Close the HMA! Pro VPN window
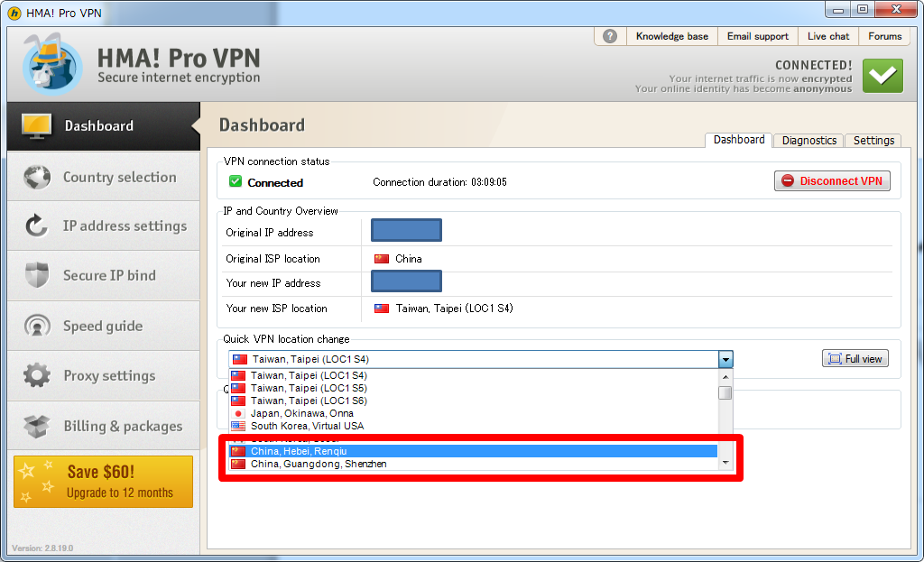924x562 pixels. [x=896, y=9]
